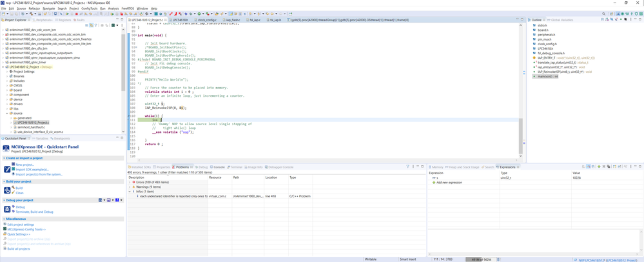
Task: Click the Filter funnel icon in Project Explorer
Action: tap(95, 25)
